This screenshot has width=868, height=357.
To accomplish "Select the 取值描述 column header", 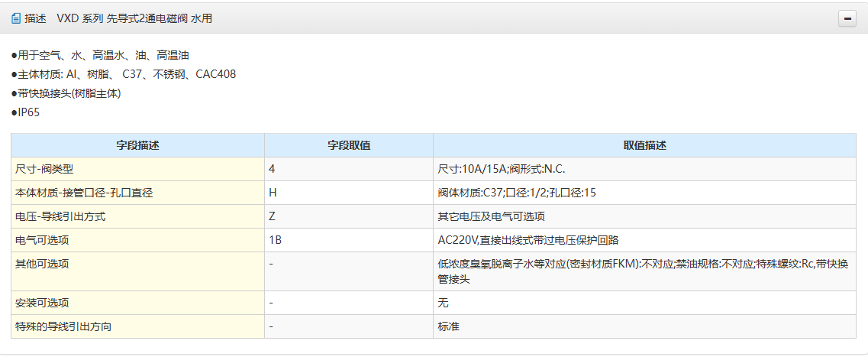I will coord(644,145).
